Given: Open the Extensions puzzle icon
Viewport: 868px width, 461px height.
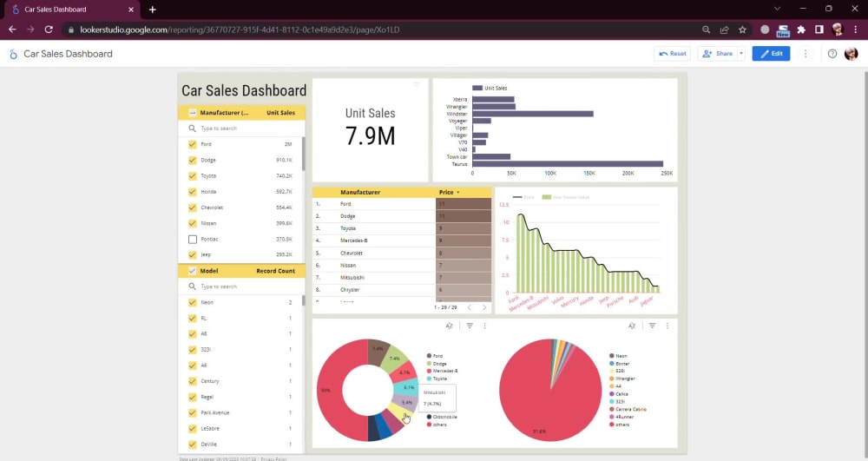Looking at the screenshot, I should (801, 30).
